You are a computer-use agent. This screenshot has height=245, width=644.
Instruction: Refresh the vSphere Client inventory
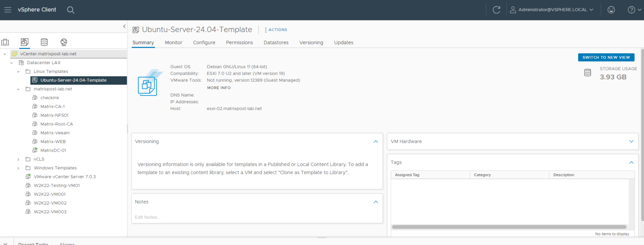click(x=496, y=9)
